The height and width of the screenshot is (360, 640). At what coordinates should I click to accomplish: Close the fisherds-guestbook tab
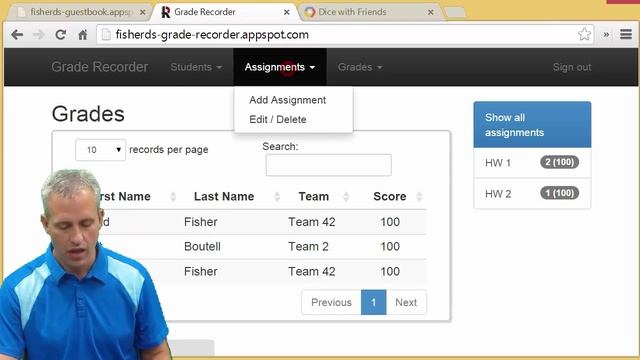tap(142, 12)
